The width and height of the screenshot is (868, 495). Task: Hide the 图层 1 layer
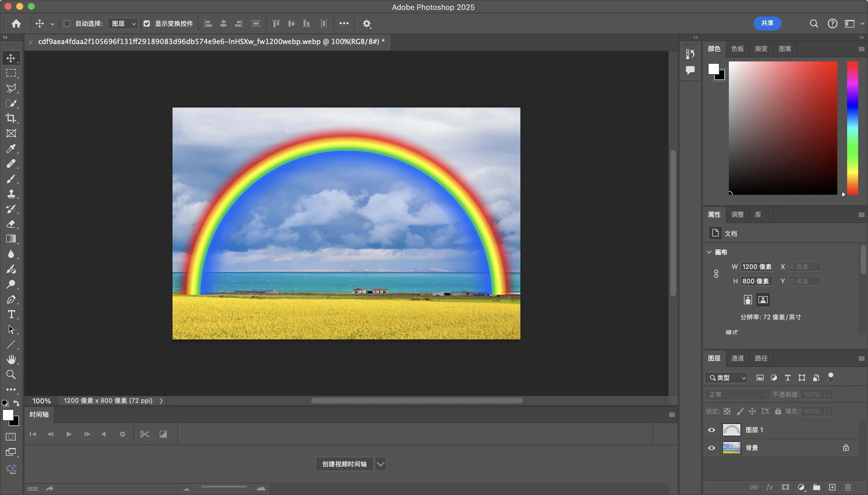coord(711,430)
